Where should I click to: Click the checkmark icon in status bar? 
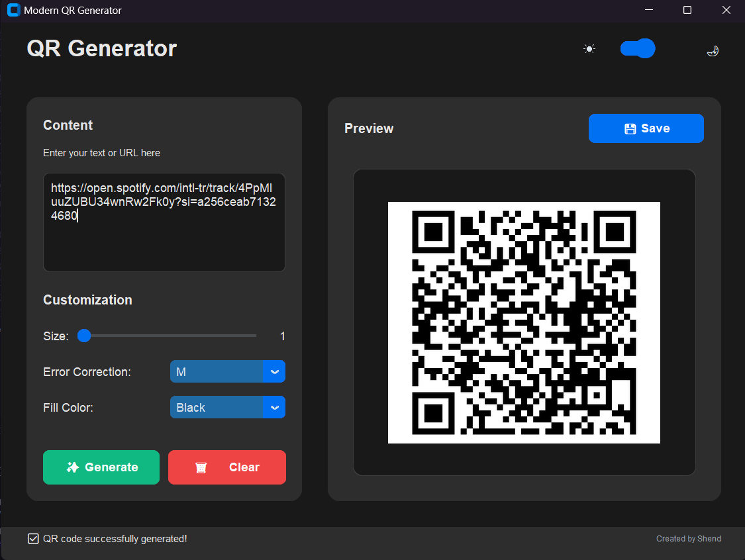(x=33, y=539)
